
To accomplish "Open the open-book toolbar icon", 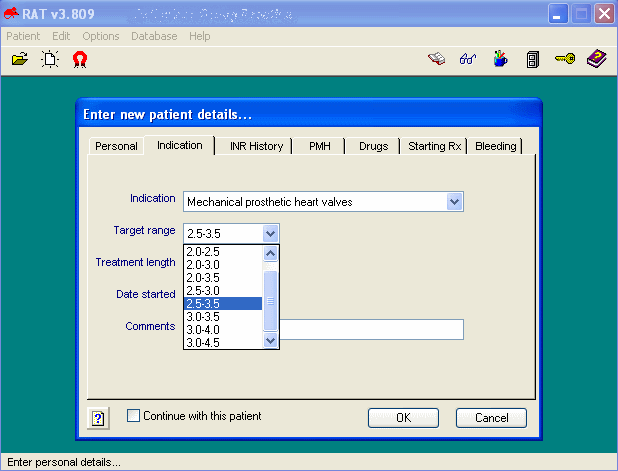I will [x=437, y=59].
